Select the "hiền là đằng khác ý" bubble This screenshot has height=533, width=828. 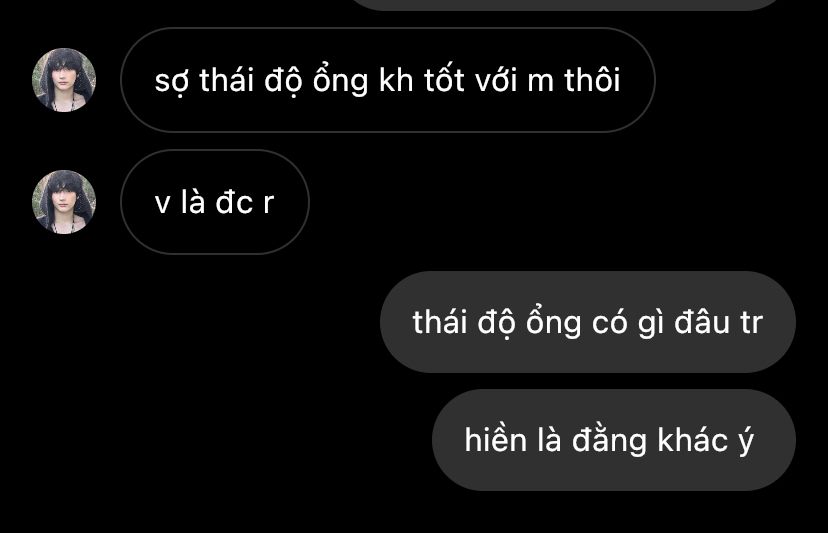click(614, 440)
